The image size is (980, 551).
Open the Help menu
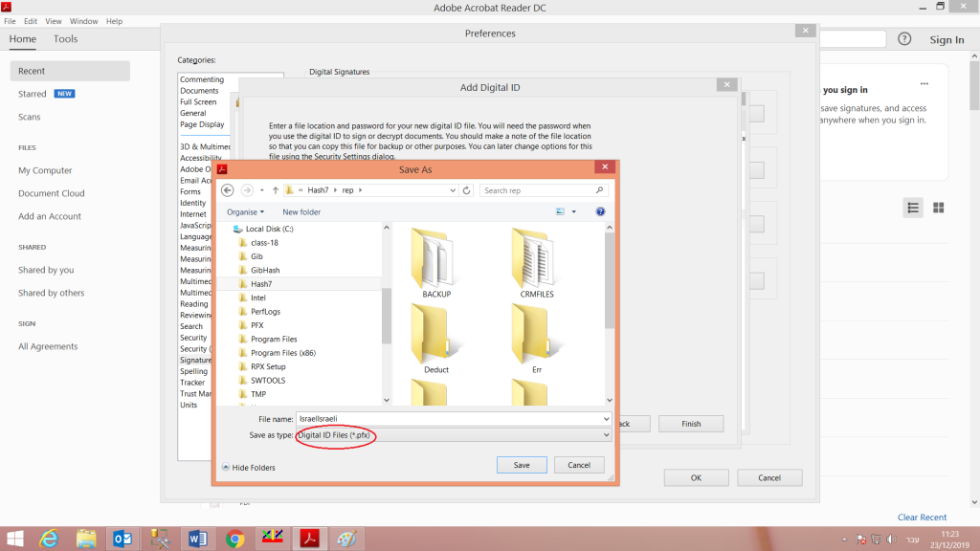point(115,21)
